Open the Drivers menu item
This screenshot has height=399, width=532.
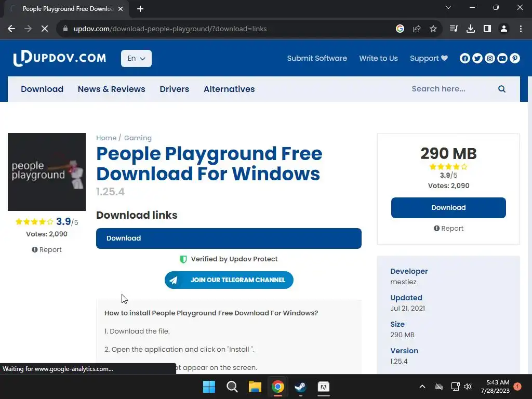(175, 89)
